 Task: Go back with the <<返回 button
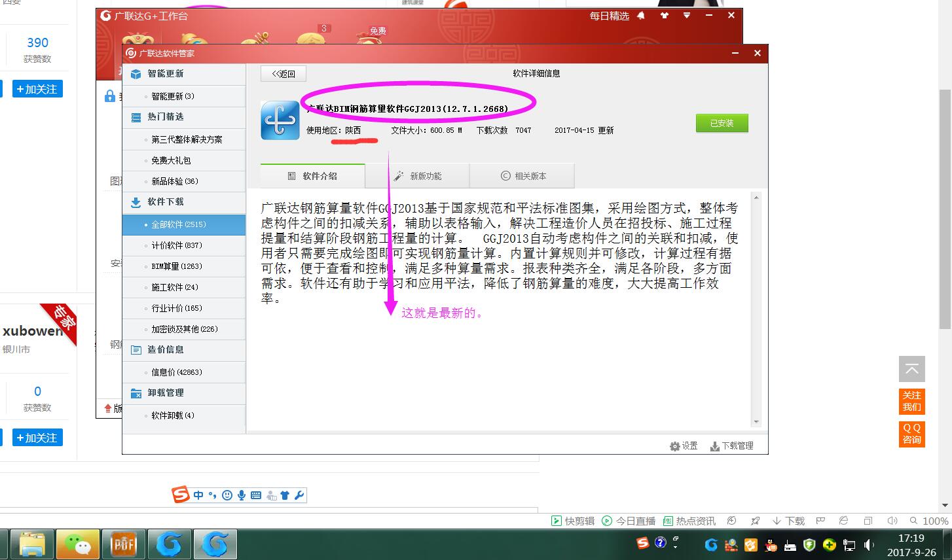(x=284, y=74)
